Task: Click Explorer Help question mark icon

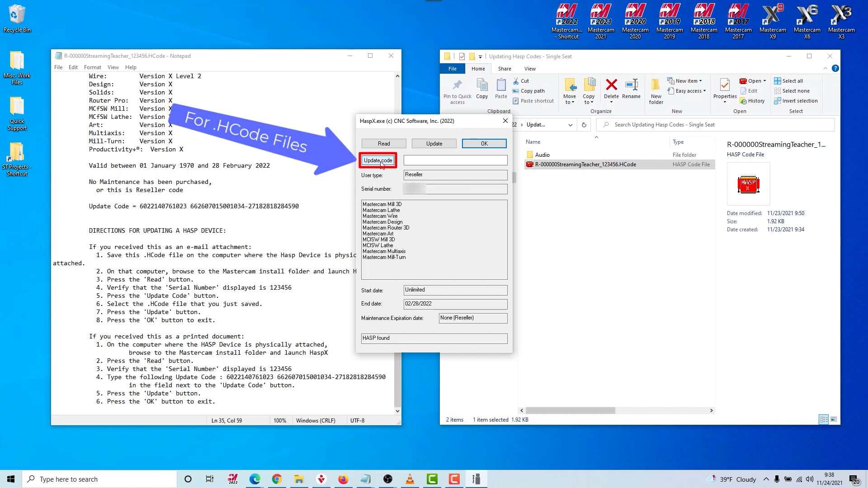Action: 835,68
